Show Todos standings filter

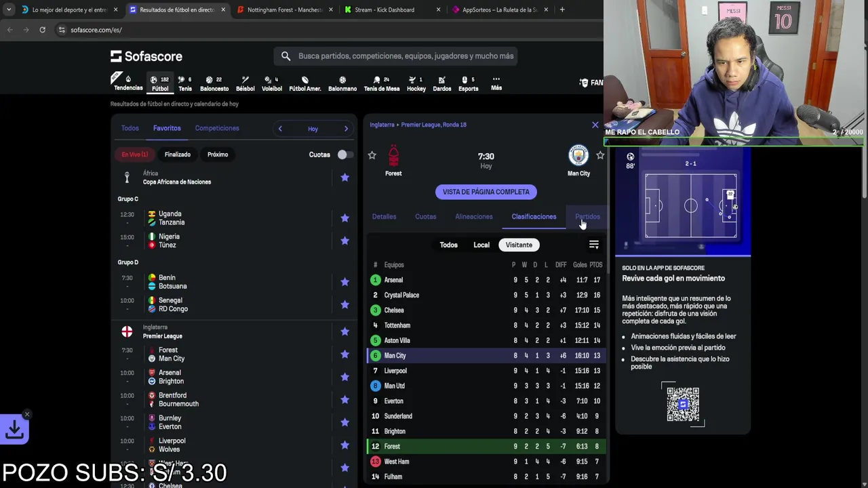pos(448,245)
